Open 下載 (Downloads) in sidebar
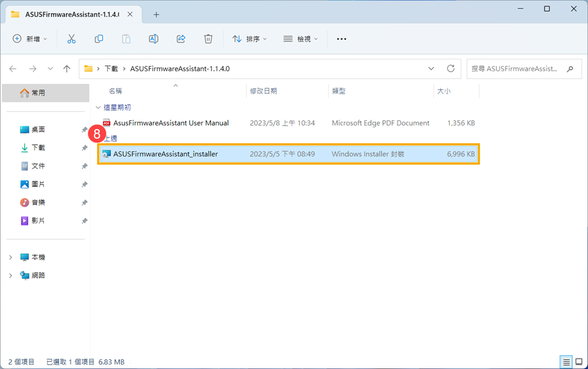The image size is (588, 369). (38, 148)
